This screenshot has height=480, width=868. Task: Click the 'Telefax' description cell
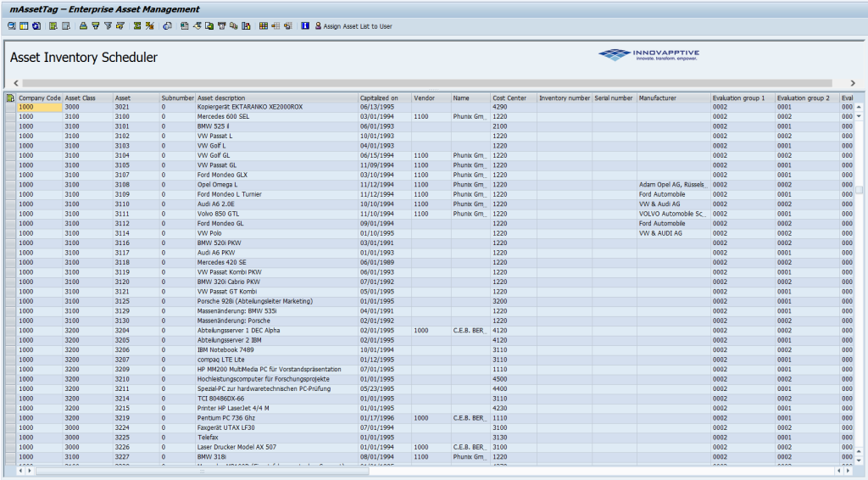[x=277, y=438]
